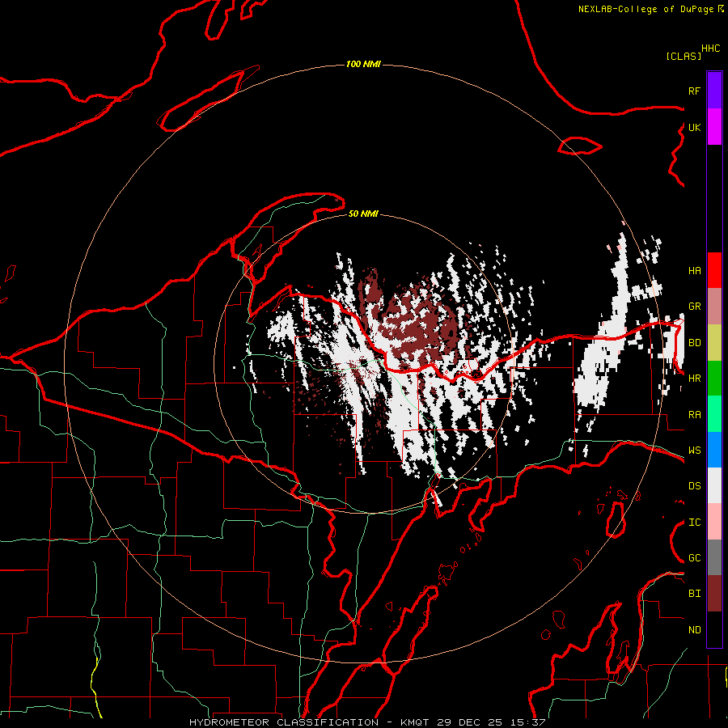
Task: Click the pink IC legend swatch
Action: click(x=714, y=522)
